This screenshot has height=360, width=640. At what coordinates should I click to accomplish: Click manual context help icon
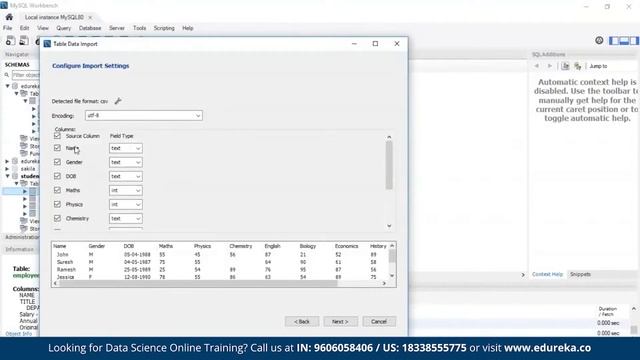click(565, 66)
